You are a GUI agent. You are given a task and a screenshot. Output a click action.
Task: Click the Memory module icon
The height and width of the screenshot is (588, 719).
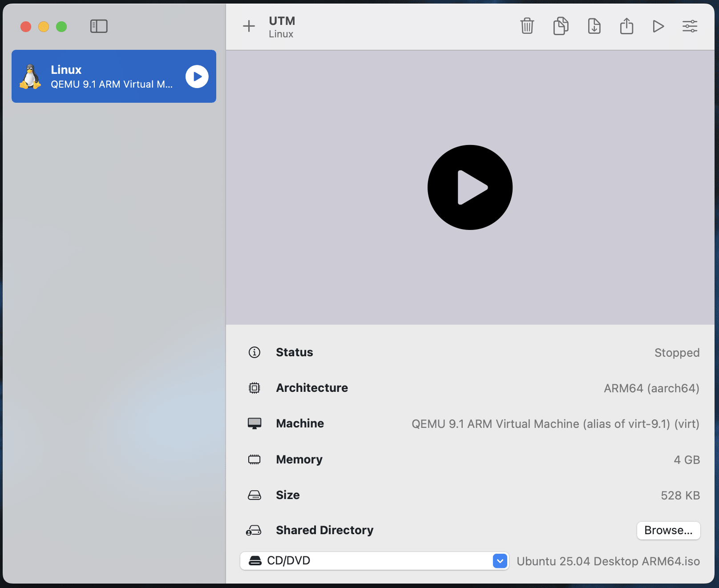pyautogui.click(x=254, y=459)
